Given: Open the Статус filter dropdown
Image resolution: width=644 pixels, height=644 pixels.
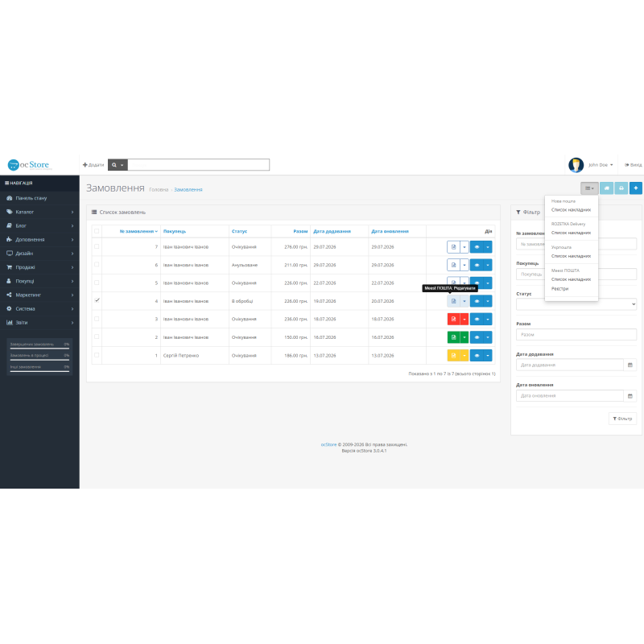Looking at the screenshot, I should 576,304.
